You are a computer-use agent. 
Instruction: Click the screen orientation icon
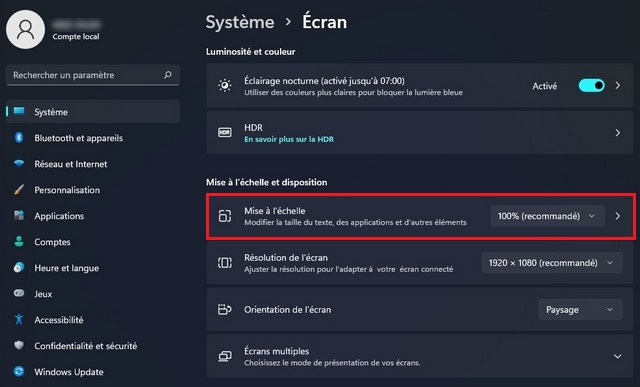pos(224,309)
